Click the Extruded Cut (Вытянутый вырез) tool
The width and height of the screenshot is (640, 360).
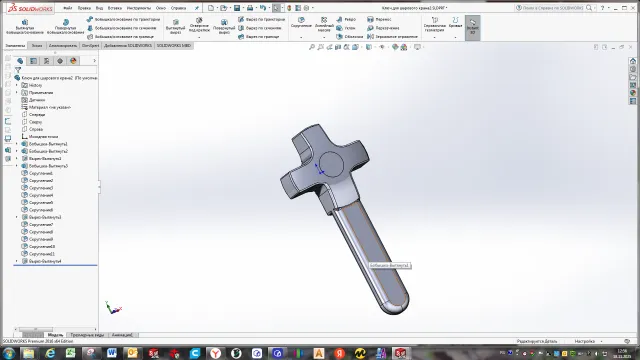coord(176,27)
